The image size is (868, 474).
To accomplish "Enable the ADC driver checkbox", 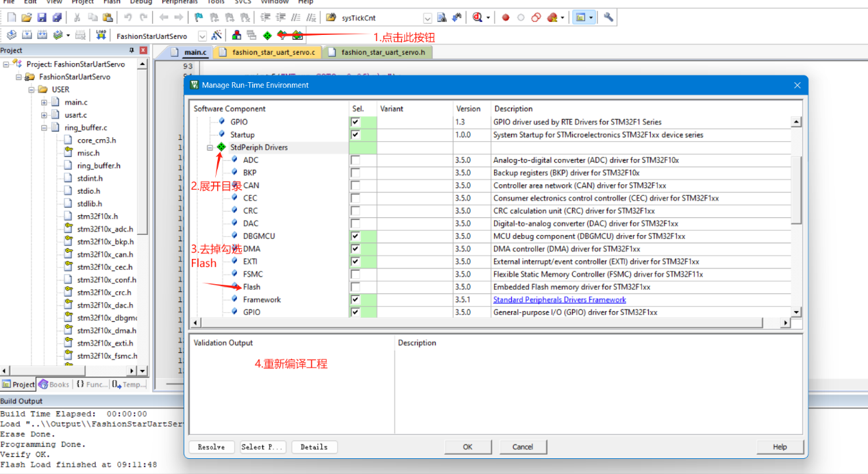I will 355,160.
